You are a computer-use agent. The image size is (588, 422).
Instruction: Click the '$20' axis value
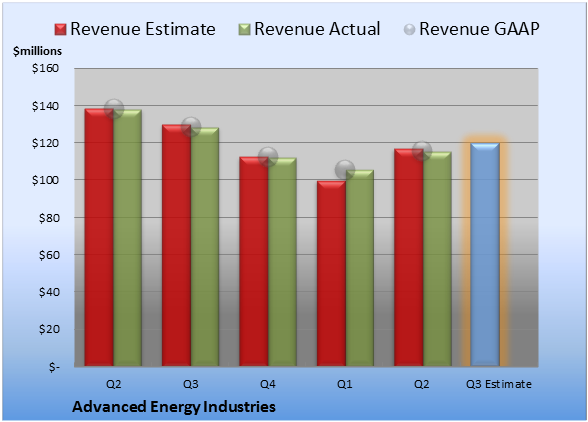click(49, 329)
